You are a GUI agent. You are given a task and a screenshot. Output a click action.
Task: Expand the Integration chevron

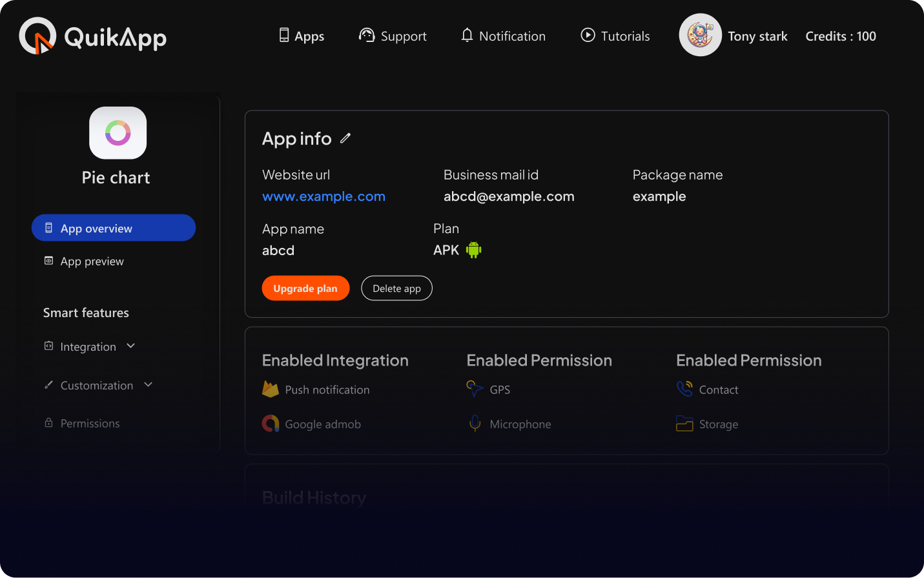[x=131, y=346]
